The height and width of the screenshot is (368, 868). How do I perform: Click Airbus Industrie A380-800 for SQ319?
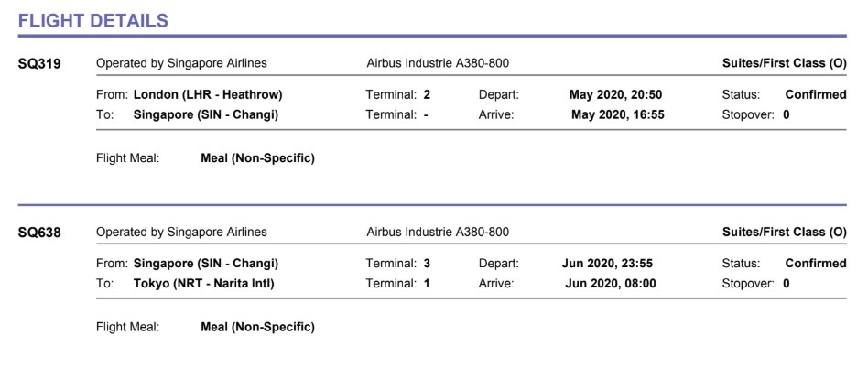point(437,63)
